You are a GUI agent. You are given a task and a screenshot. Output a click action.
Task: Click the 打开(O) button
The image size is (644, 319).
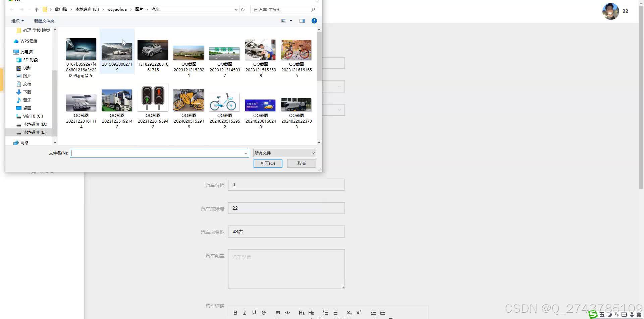(x=268, y=163)
